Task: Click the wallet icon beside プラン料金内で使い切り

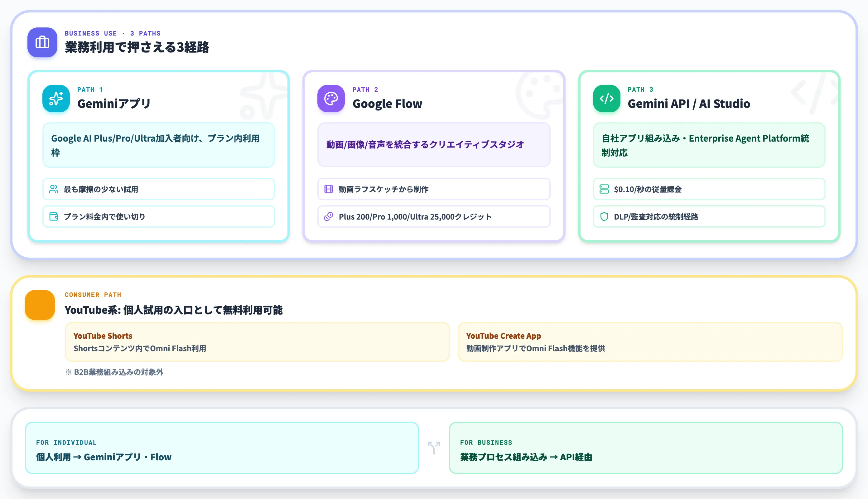Action: [53, 216]
